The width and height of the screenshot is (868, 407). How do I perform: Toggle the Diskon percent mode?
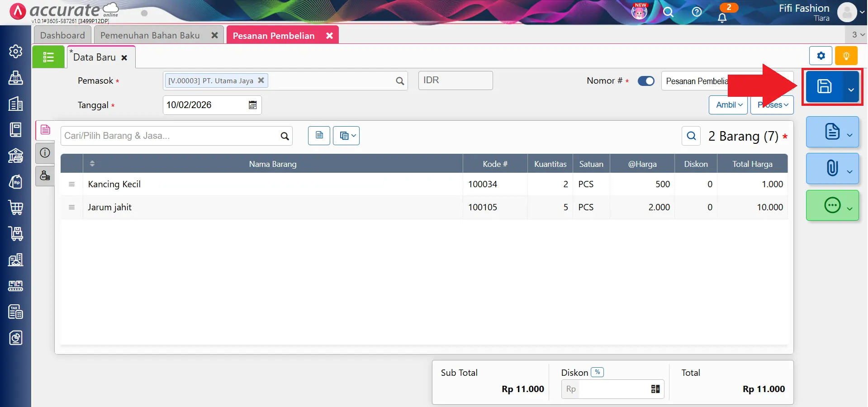point(598,372)
